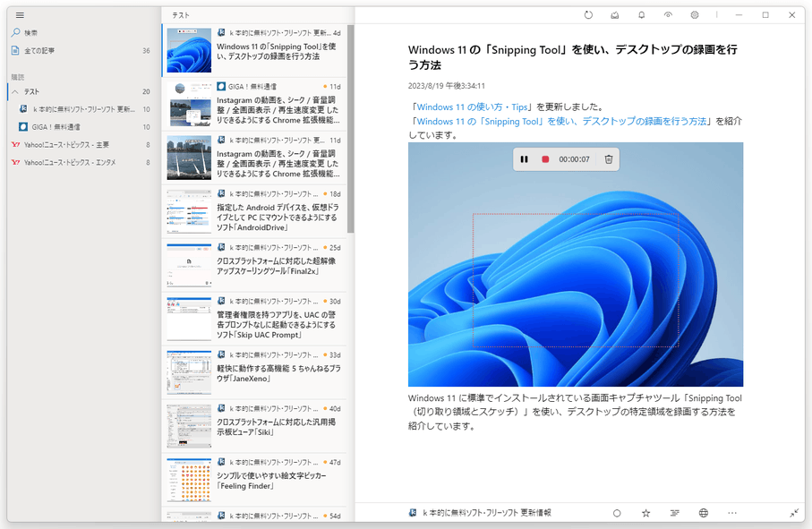The image size is (812, 529).
Task: Open the AndroidDrive article entry
Action: (253, 212)
